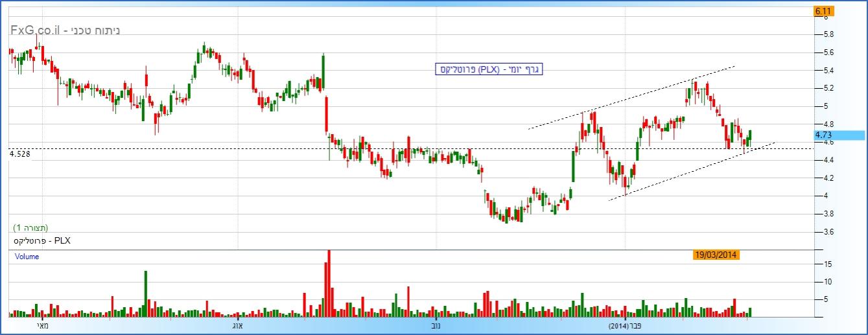Select the green (תצורה 1) configuration label
The height and width of the screenshot is (335, 868).
point(30,228)
